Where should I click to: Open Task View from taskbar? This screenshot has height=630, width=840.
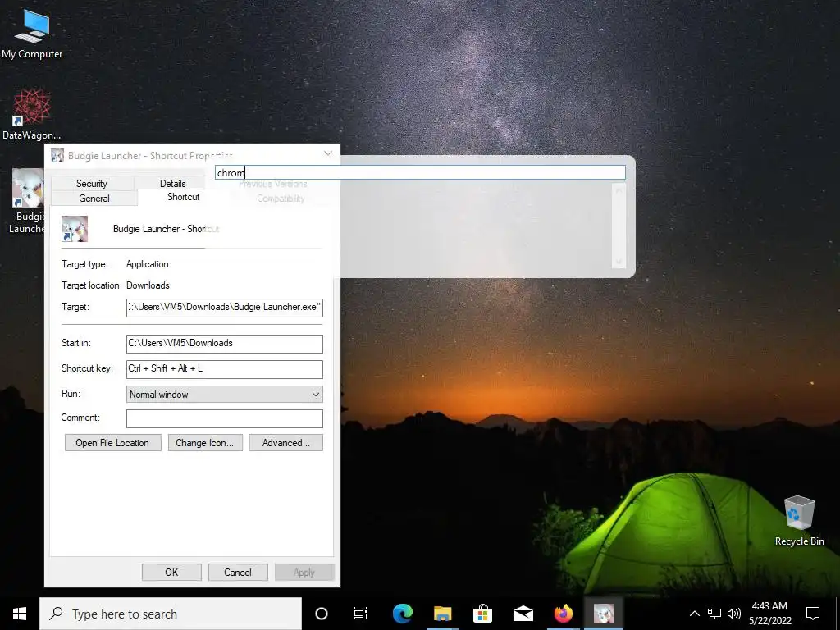click(361, 614)
